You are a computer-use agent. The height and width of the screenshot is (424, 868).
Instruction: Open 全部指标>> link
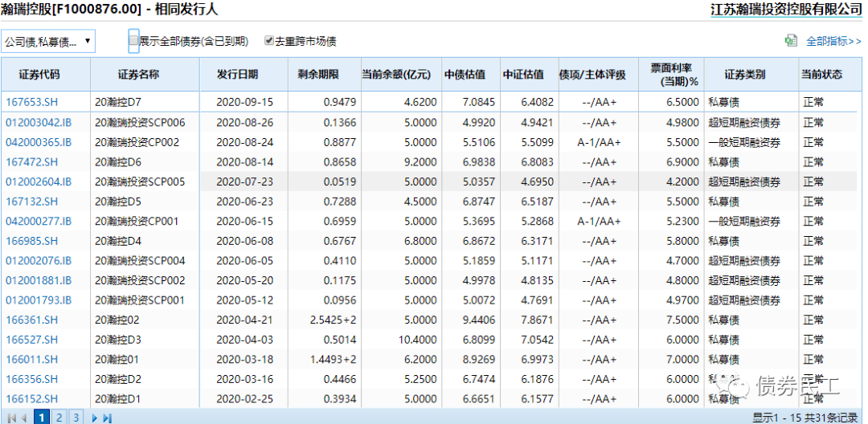833,41
